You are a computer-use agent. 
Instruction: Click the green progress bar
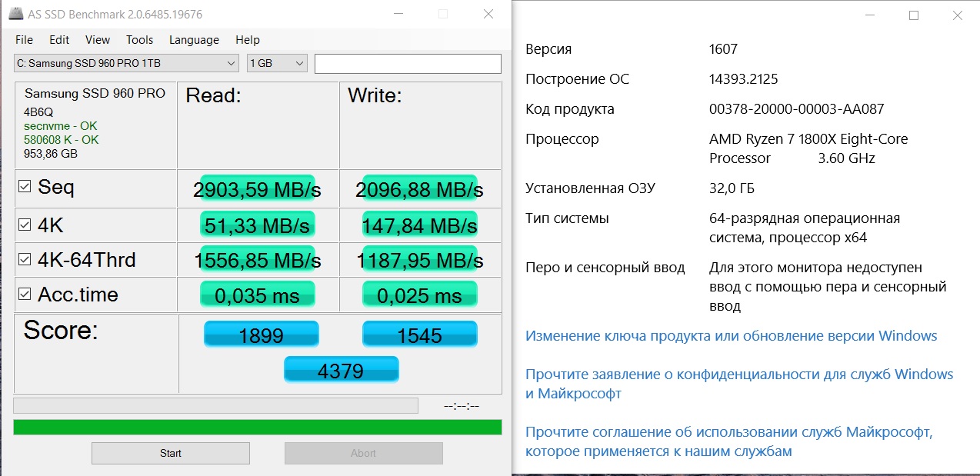[258, 427]
